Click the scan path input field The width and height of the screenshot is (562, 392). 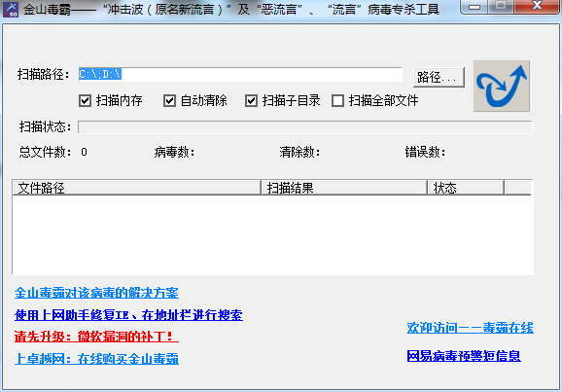240,74
